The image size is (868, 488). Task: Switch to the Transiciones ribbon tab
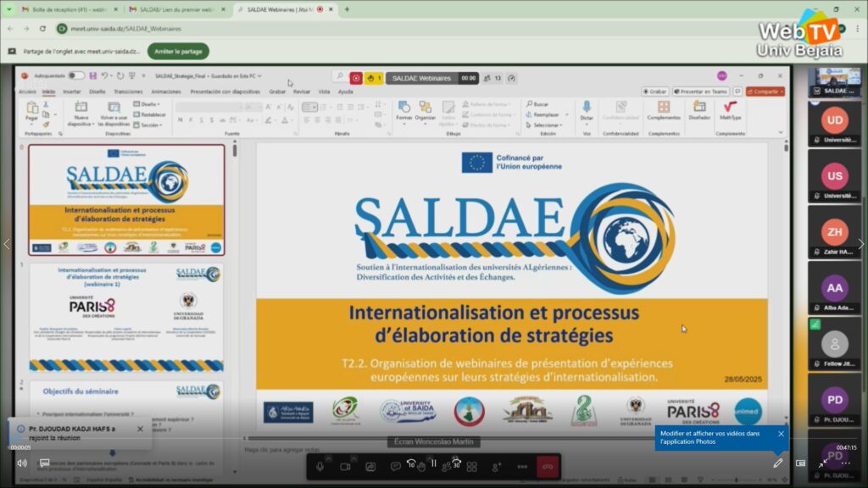point(128,91)
